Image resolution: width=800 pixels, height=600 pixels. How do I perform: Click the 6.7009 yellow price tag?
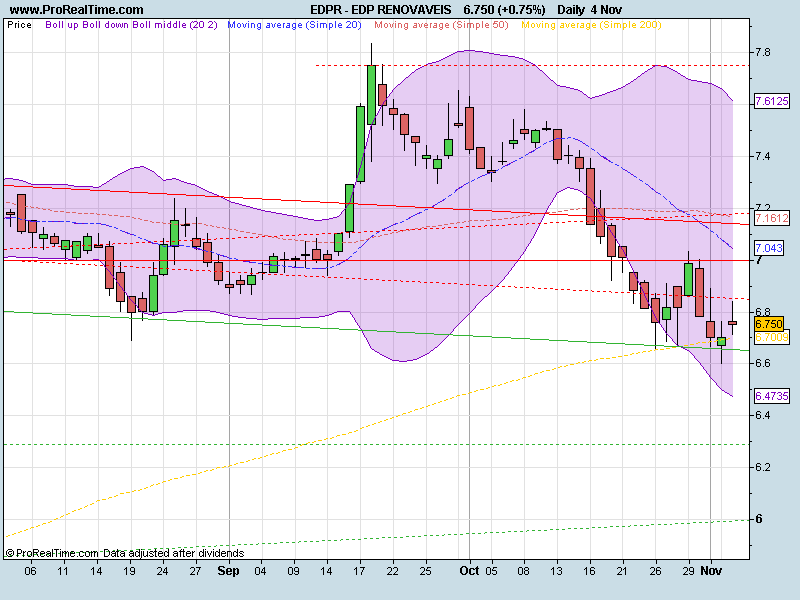pyautogui.click(x=771, y=337)
